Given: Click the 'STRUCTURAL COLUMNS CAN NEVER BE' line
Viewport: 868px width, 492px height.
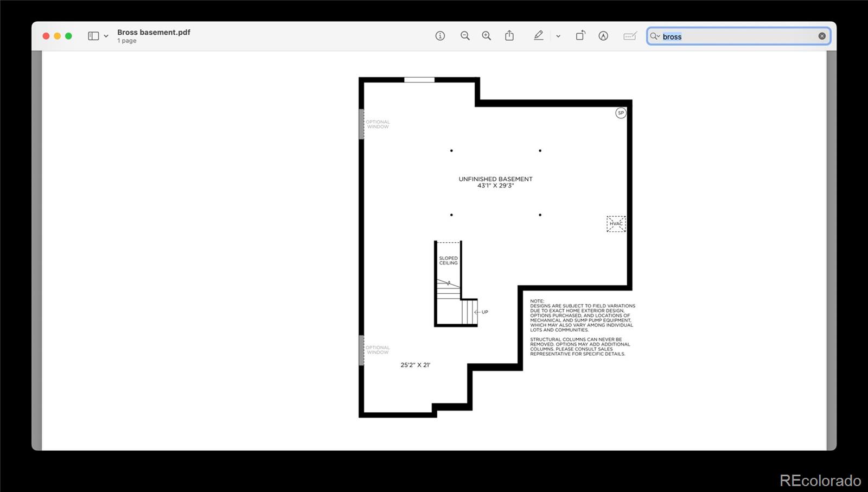Looking at the screenshot, I should click(x=576, y=339).
